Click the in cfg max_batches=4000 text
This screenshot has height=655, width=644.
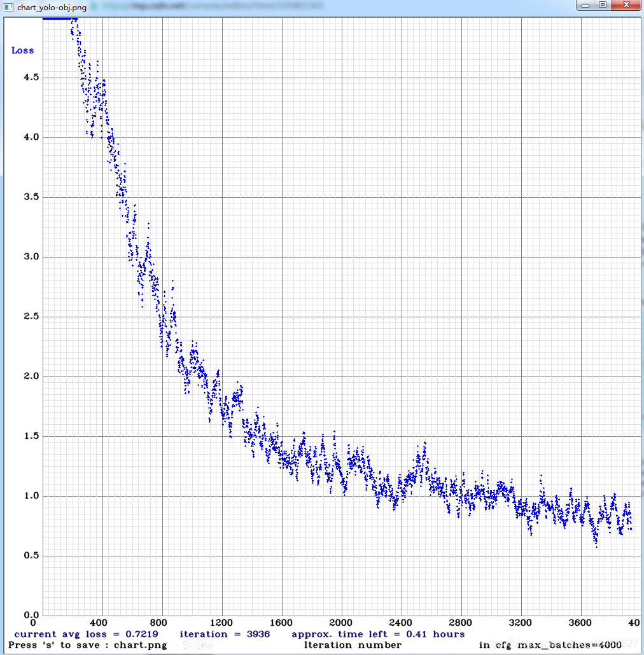point(550,645)
